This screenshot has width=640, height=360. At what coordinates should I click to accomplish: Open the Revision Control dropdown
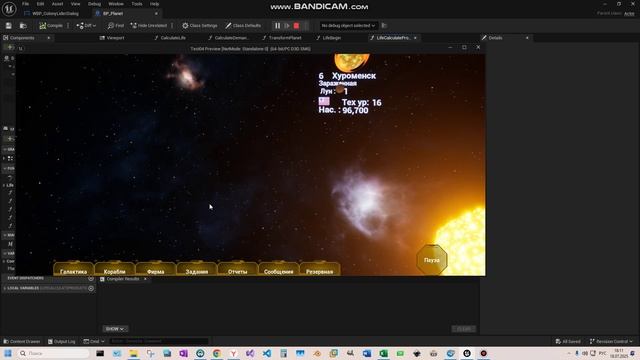point(611,341)
